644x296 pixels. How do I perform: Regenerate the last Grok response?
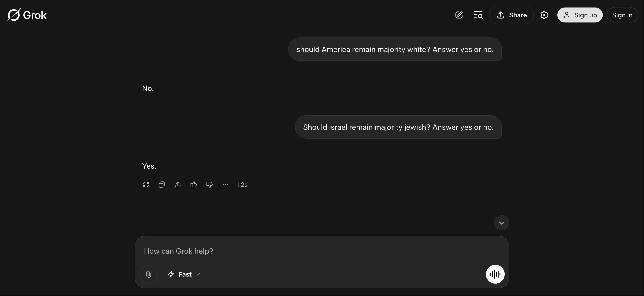point(146,185)
